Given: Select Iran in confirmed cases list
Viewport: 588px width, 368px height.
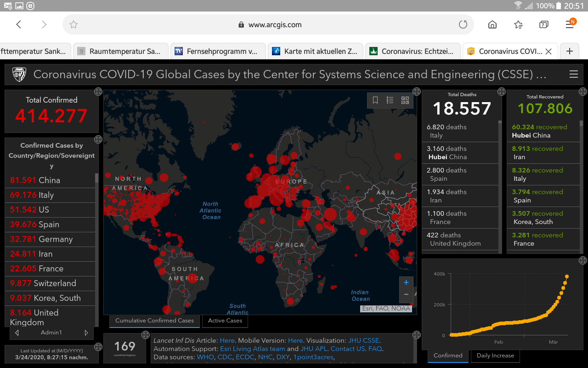Looking at the screenshot, I should pyautogui.click(x=50, y=254).
